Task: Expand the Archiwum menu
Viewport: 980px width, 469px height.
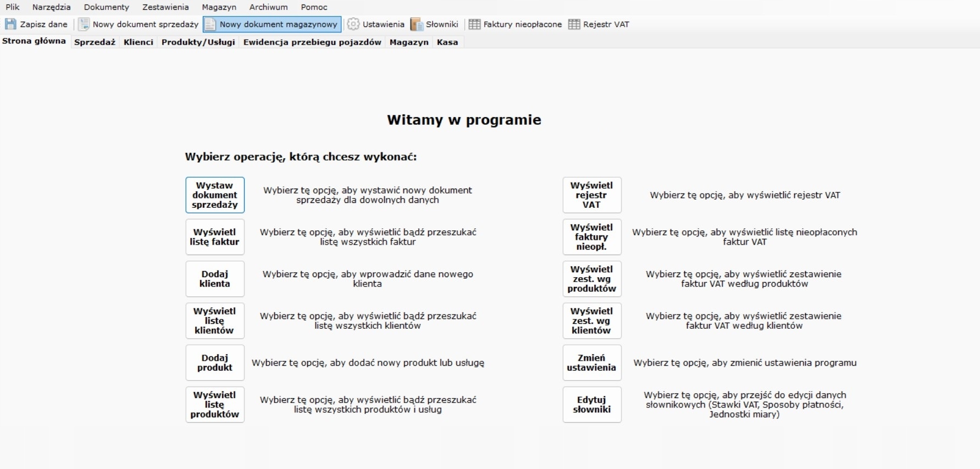Action: click(268, 7)
